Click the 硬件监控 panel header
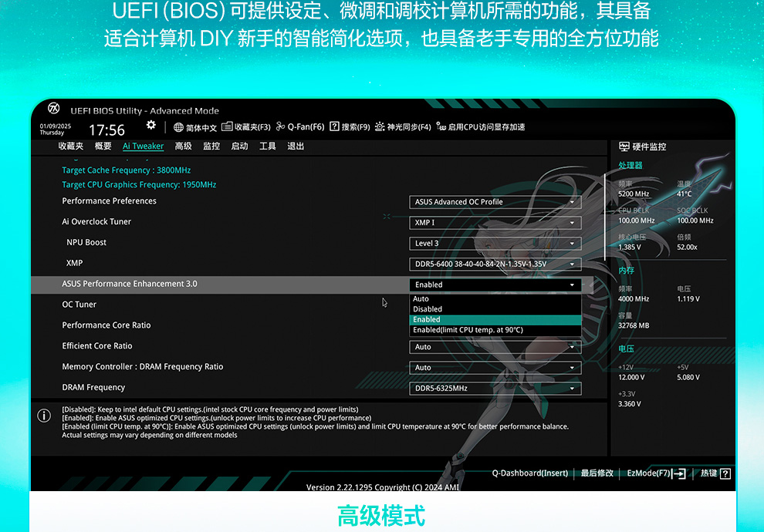764x532 pixels. 643,146
